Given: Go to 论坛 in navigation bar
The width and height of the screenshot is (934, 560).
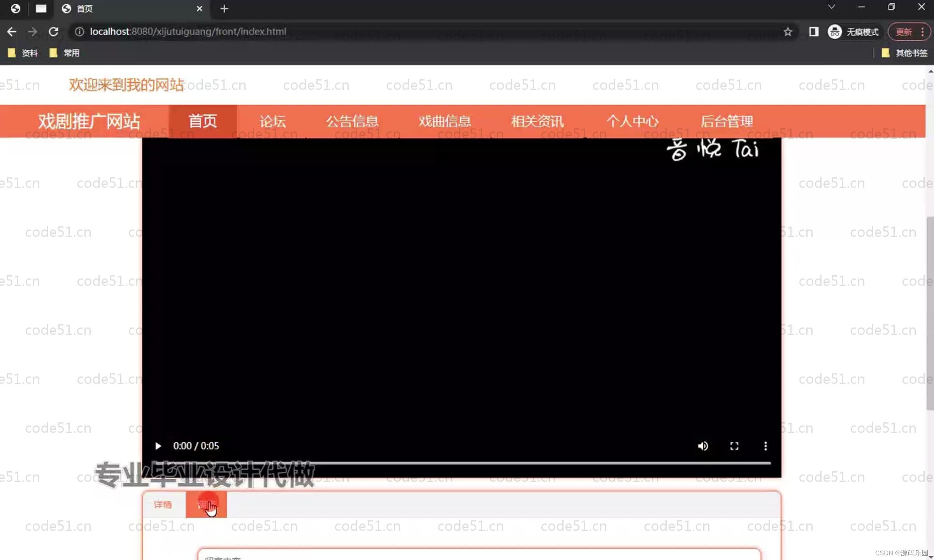Looking at the screenshot, I should (272, 121).
